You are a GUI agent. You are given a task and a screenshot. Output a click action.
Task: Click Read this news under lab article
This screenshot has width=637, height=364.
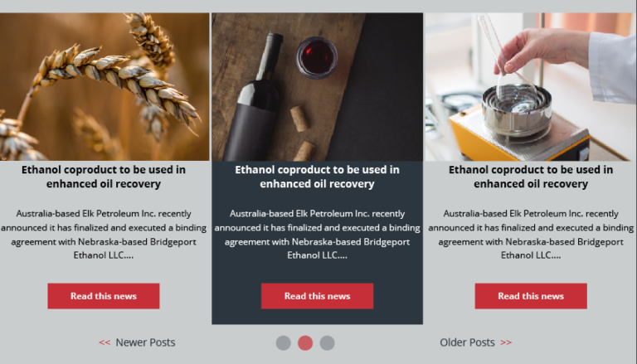tap(531, 296)
